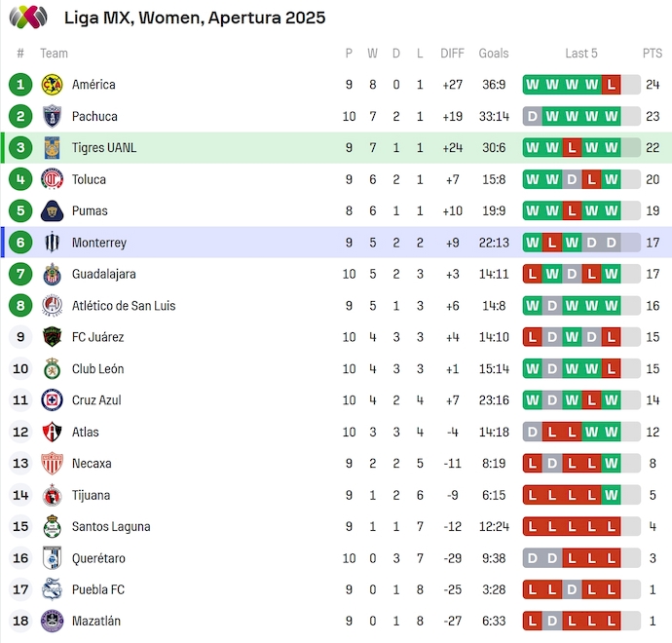Click the Toluca team crest
Viewport: 672px width, 643px height.
[x=52, y=179]
